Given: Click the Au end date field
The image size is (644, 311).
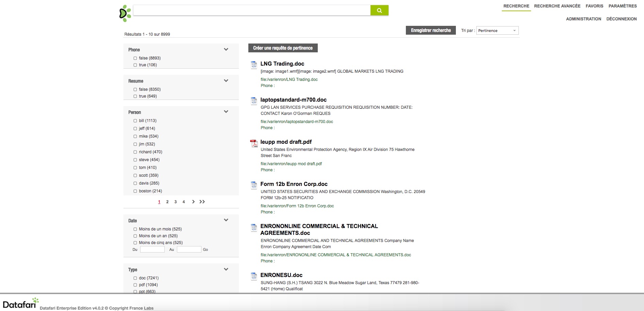Looking at the screenshot, I should 189,249.
